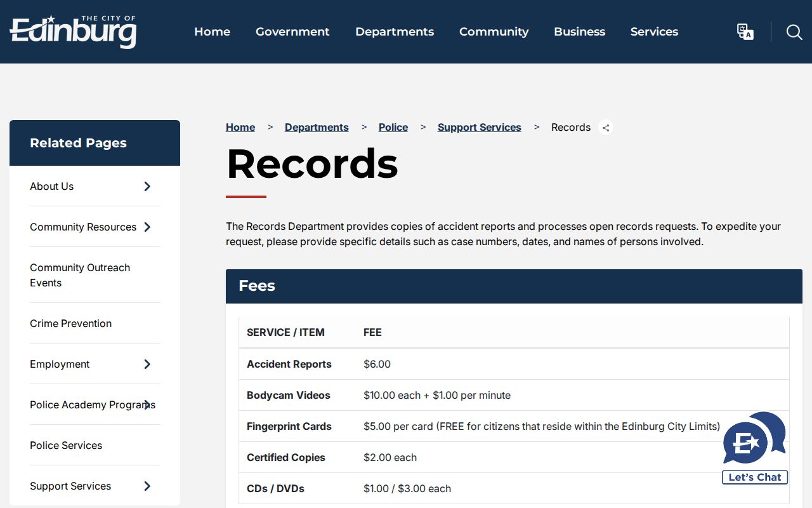Open Police Academy Programs page

point(93,404)
